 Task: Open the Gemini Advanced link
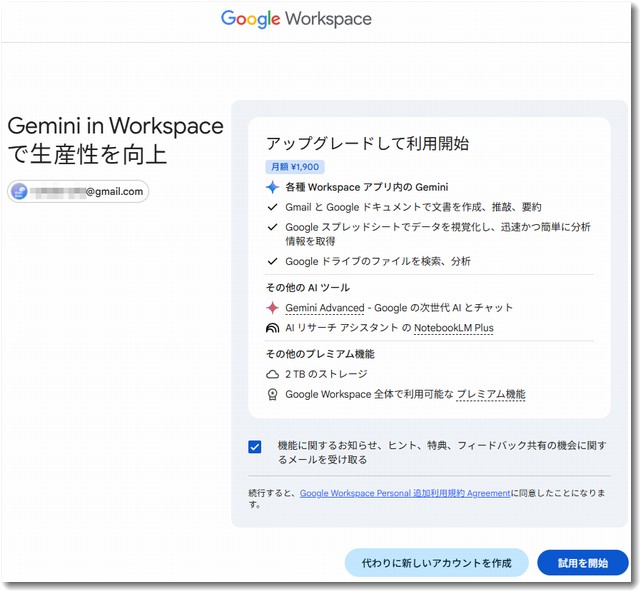[324, 308]
